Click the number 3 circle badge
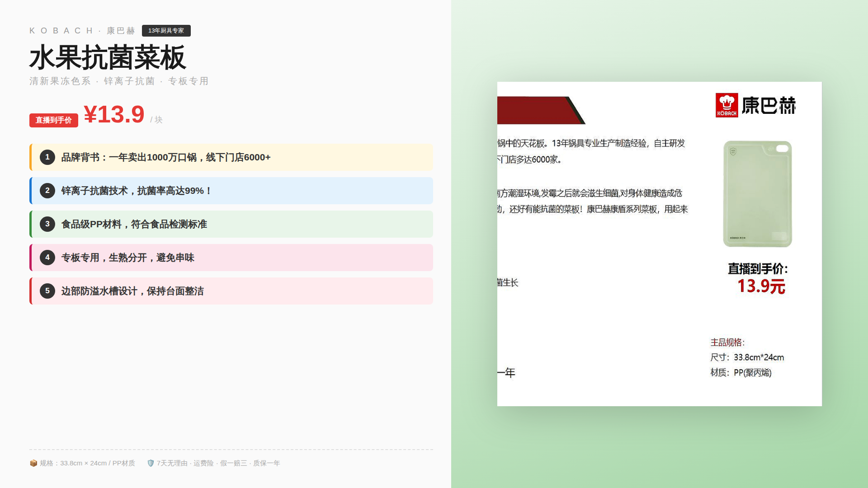 coord(47,224)
